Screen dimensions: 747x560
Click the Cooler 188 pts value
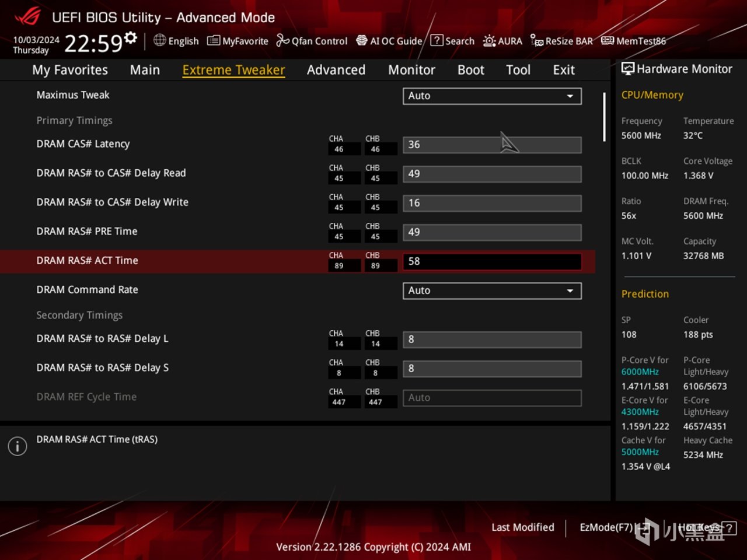[x=698, y=335]
